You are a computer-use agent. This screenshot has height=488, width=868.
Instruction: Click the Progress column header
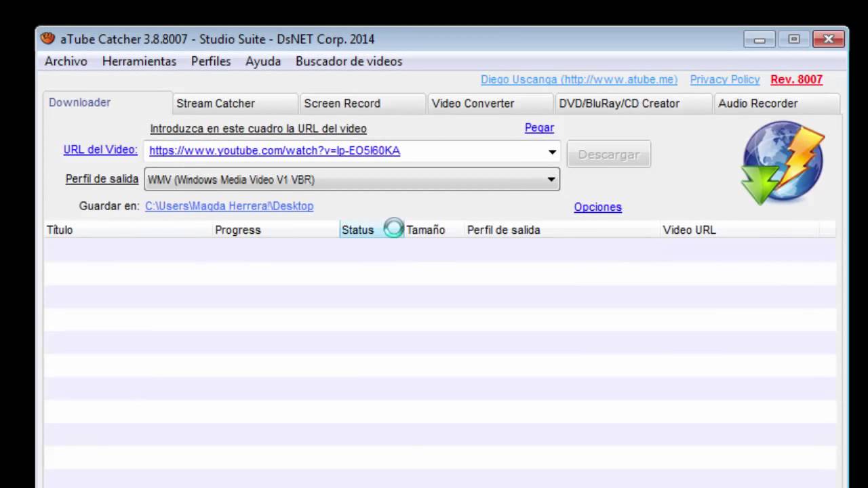(276, 230)
